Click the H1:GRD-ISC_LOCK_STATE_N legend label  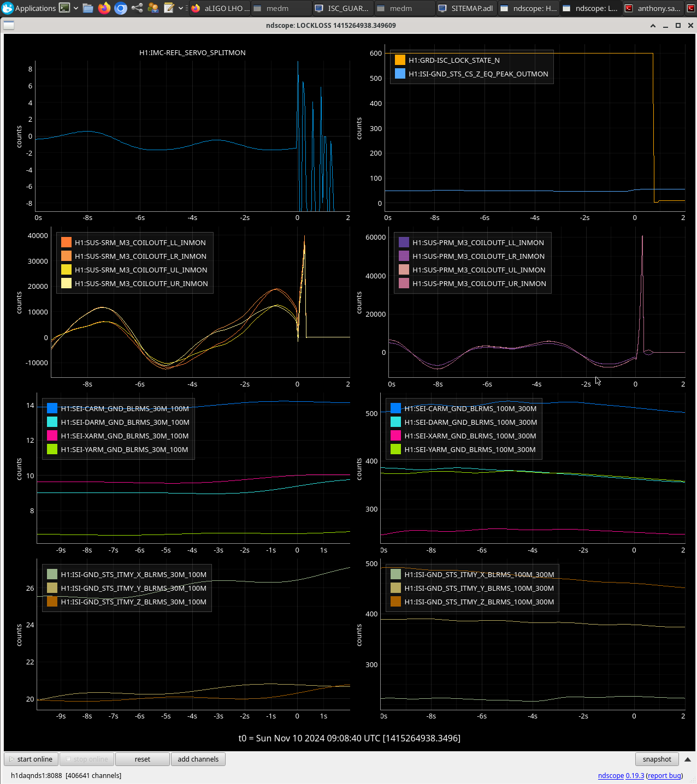454,60
